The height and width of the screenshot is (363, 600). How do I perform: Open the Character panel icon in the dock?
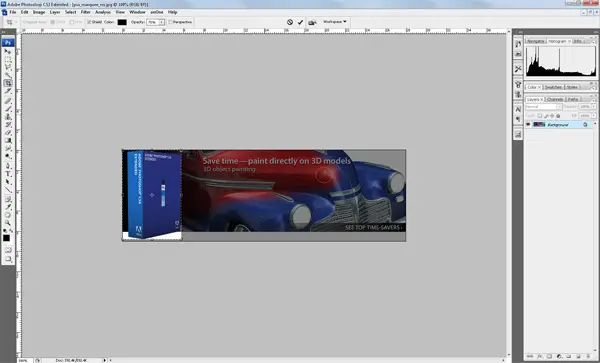(518, 109)
